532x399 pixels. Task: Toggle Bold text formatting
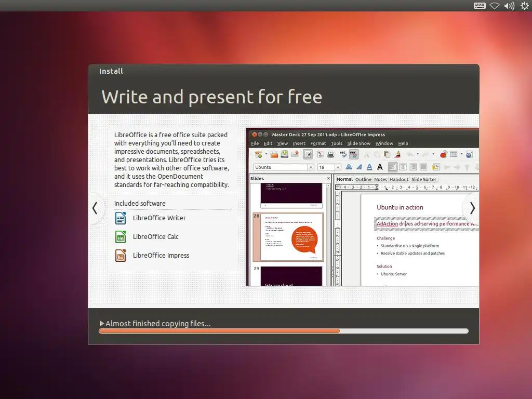coord(349,167)
